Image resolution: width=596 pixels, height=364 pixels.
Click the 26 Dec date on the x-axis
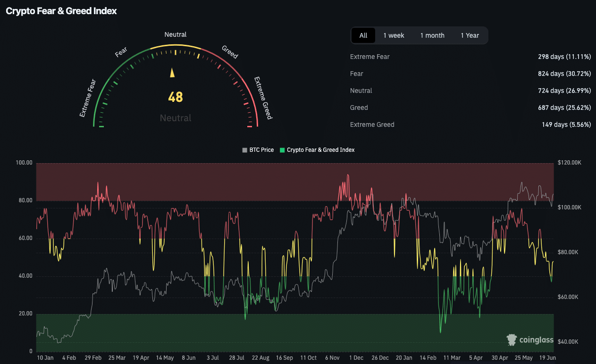click(380, 358)
